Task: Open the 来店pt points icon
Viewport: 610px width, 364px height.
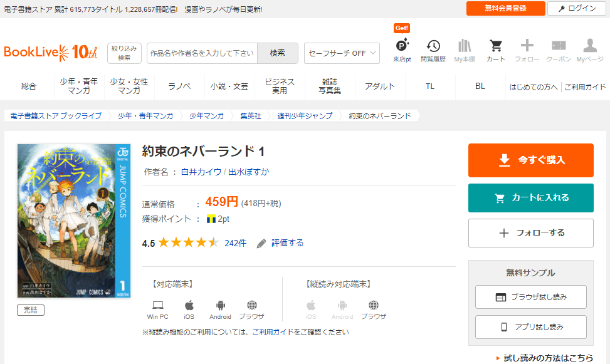Action: pyautogui.click(x=402, y=50)
